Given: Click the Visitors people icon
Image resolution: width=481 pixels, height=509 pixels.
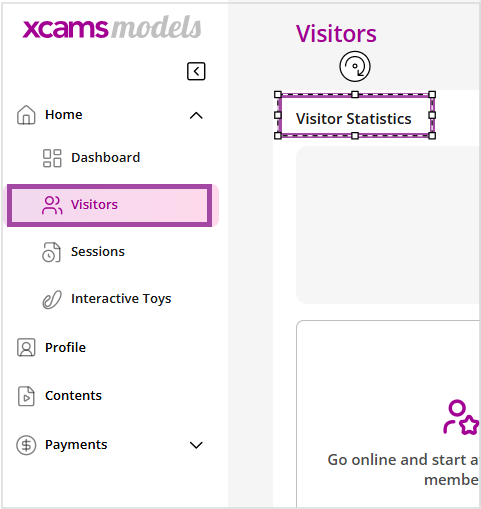Looking at the screenshot, I should [52, 205].
